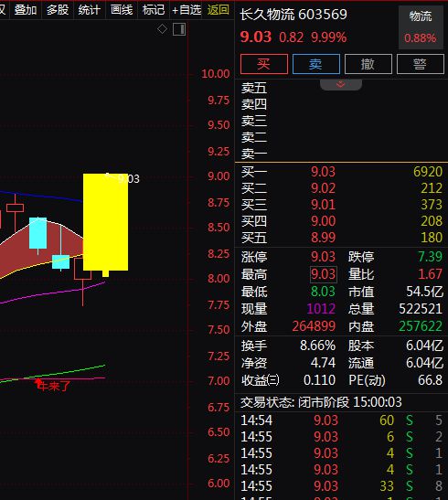Image resolution: width=448 pixels, height=500 pixels.
Task: Collapse the sell orders with the red chevron
Action: [341, 84]
